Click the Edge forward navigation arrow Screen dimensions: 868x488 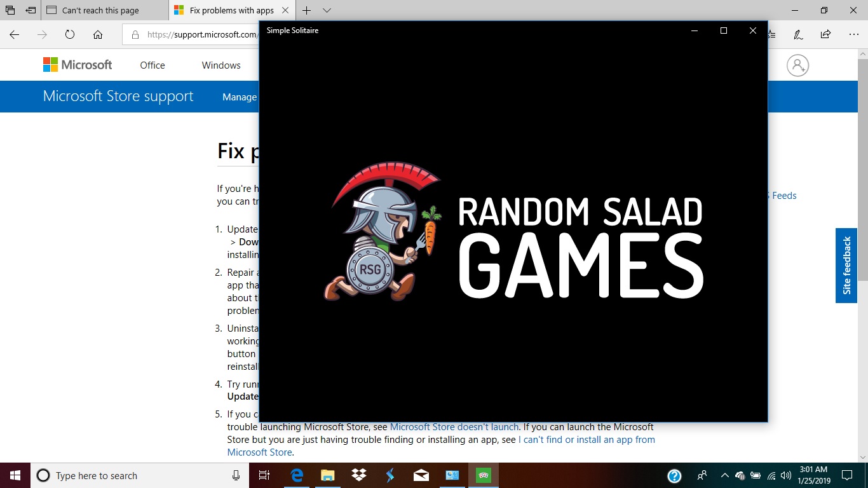42,35
